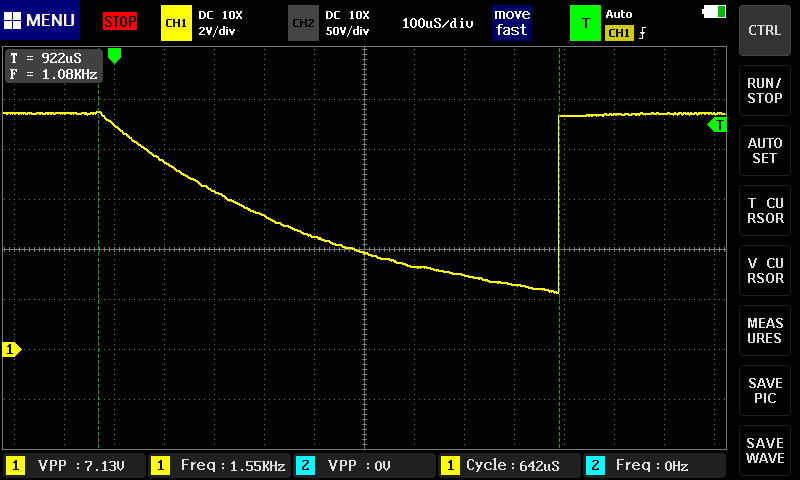Enable the T CURSOR button
The width and height of the screenshot is (800, 480).
tap(764, 211)
